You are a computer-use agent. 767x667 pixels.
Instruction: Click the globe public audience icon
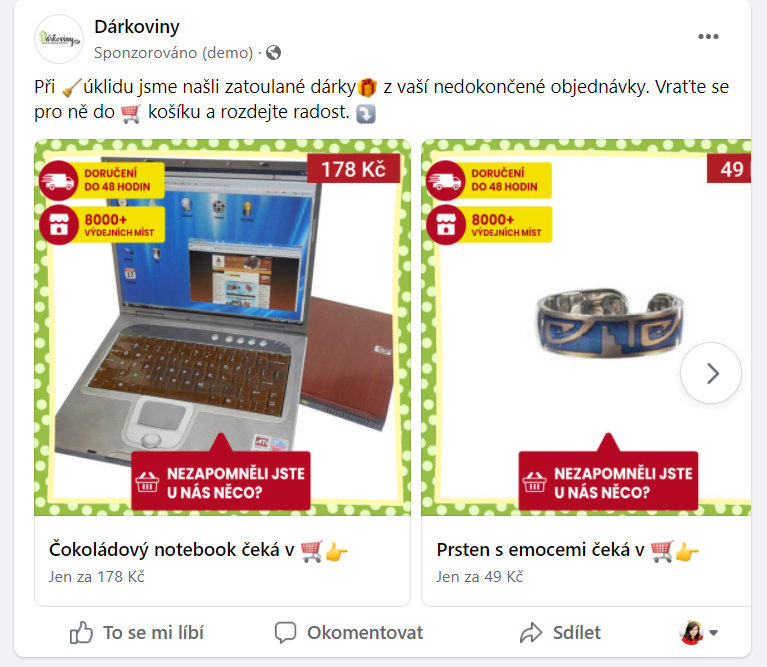click(273, 53)
